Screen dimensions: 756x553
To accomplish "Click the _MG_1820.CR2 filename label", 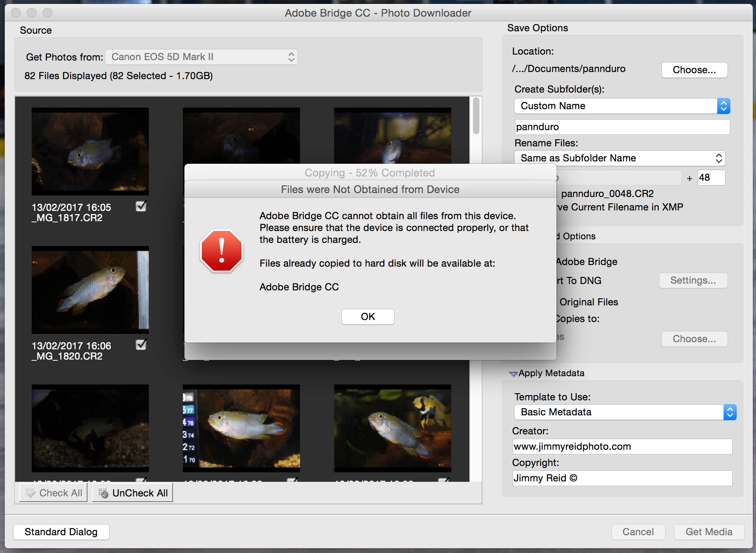I will click(67, 356).
